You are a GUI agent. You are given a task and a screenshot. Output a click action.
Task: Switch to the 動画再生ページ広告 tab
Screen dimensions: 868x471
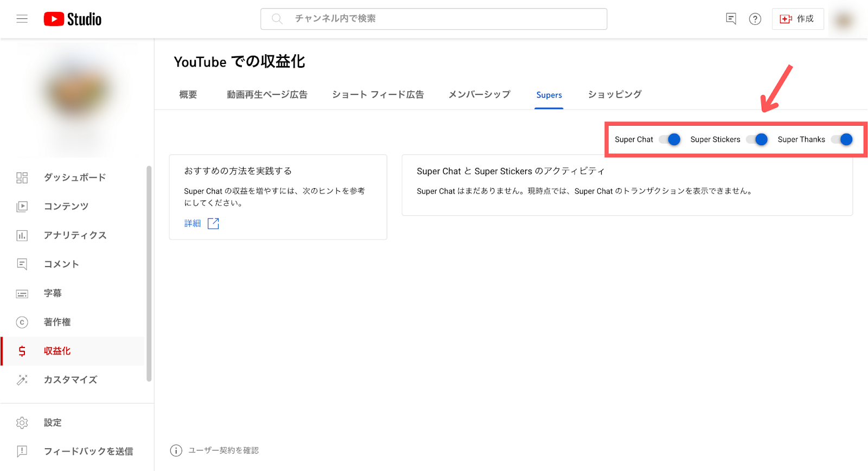(x=267, y=95)
